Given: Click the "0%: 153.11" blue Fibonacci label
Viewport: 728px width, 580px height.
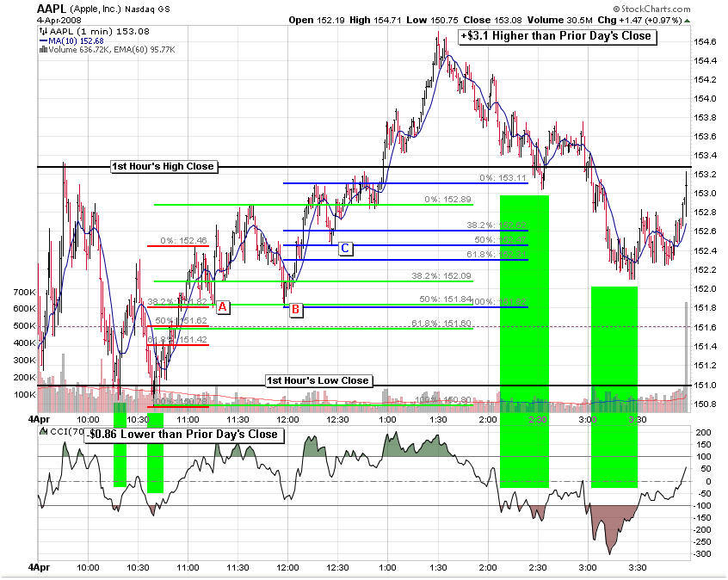Looking at the screenshot, I should pyautogui.click(x=503, y=178).
